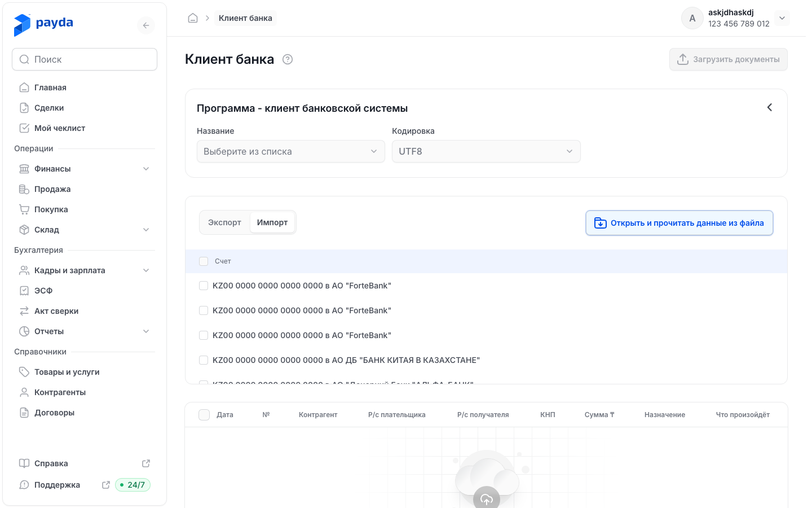The height and width of the screenshot is (508, 812).
Task: Open Договоры in the sidebar
Action: pyautogui.click(x=85, y=413)
